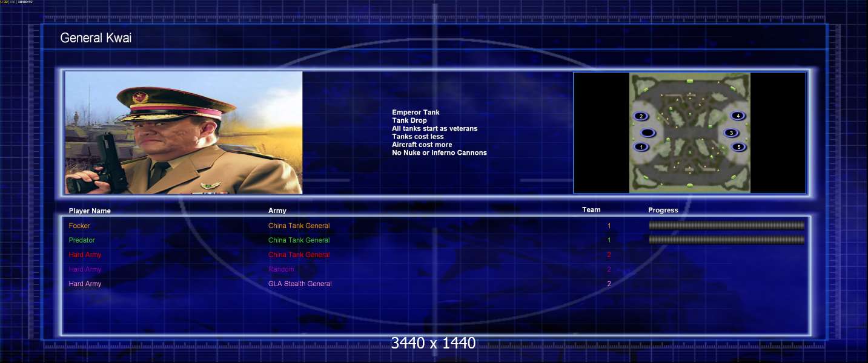Click the Progress column header
The width and height of the screenshot is (868, 363).
coord(663,211)
